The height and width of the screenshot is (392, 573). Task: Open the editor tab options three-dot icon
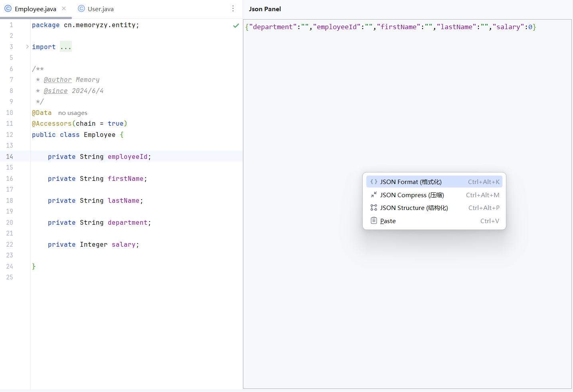tap(233, 8)
